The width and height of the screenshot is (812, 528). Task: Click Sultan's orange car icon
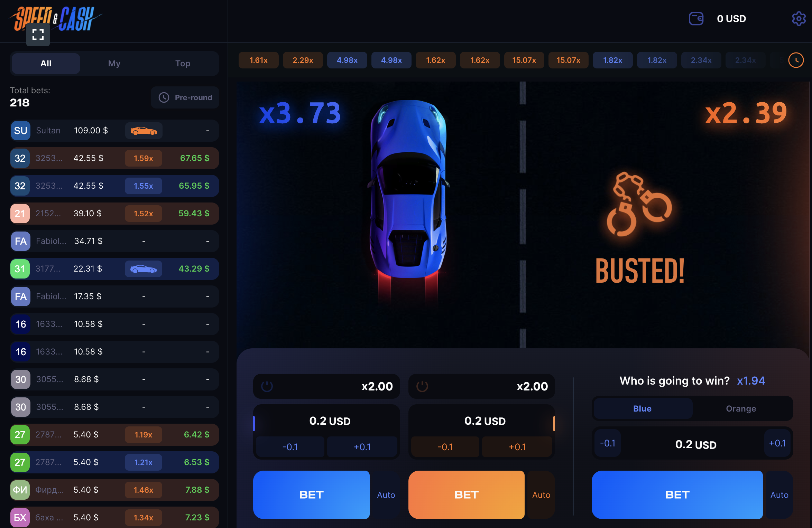point(144,131)
